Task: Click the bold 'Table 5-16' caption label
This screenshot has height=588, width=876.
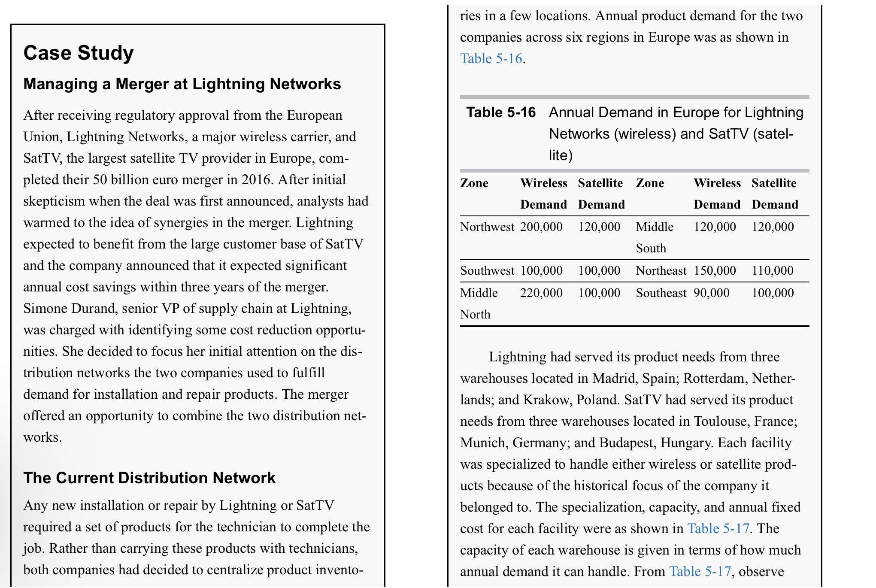Action: click(x=501, y=112)
